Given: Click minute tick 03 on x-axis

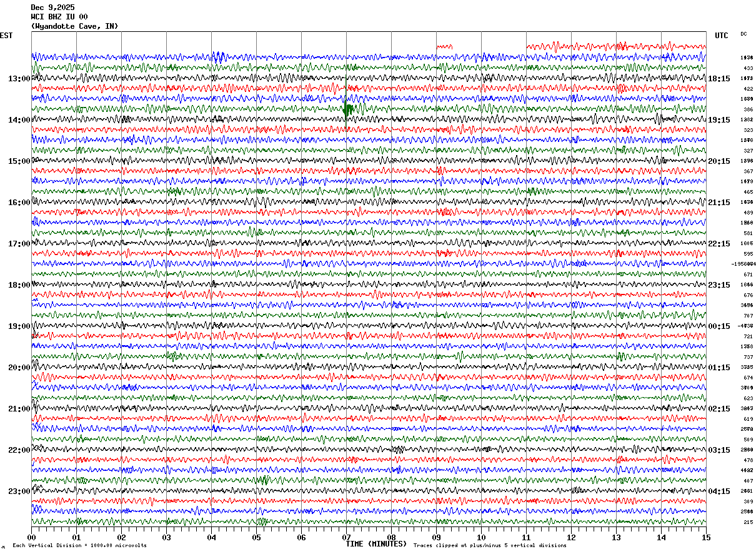Looking at the screenshot, I should [166, 537].
